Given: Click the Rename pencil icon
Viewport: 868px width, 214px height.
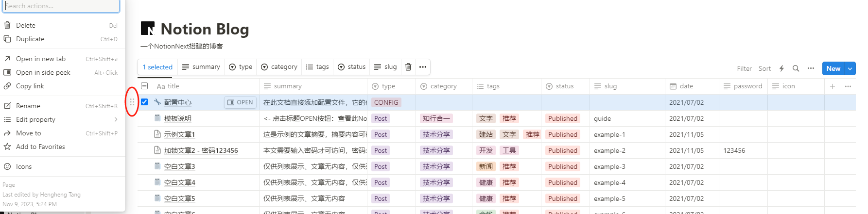Looking at the screenshot, I should (7, 106).
